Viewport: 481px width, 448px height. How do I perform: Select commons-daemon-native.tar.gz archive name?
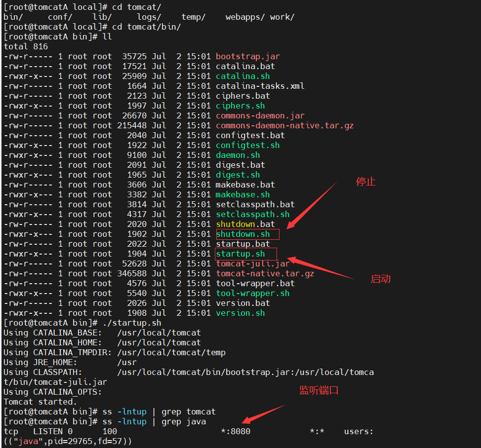coord(284,126)
